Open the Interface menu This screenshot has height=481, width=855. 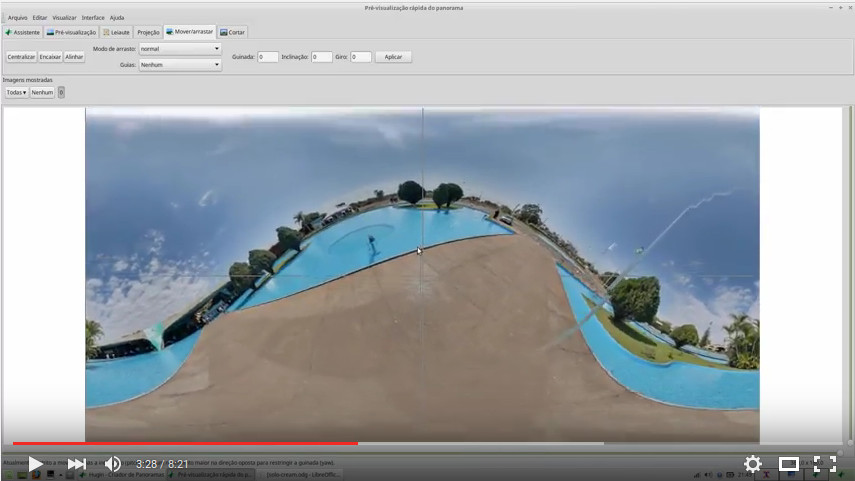pyautogui.click(x=93, y=17)
